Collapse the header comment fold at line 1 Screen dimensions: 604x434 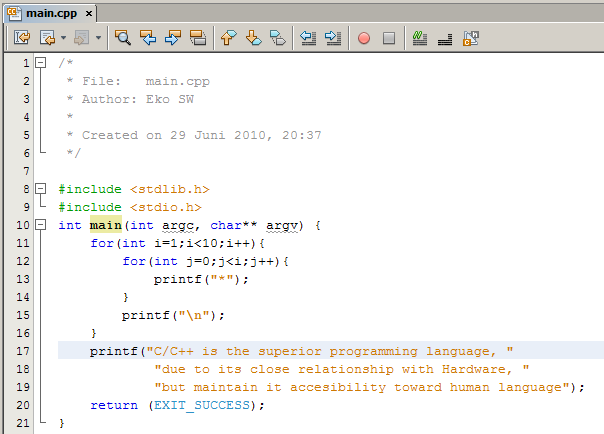click(41, 62)
